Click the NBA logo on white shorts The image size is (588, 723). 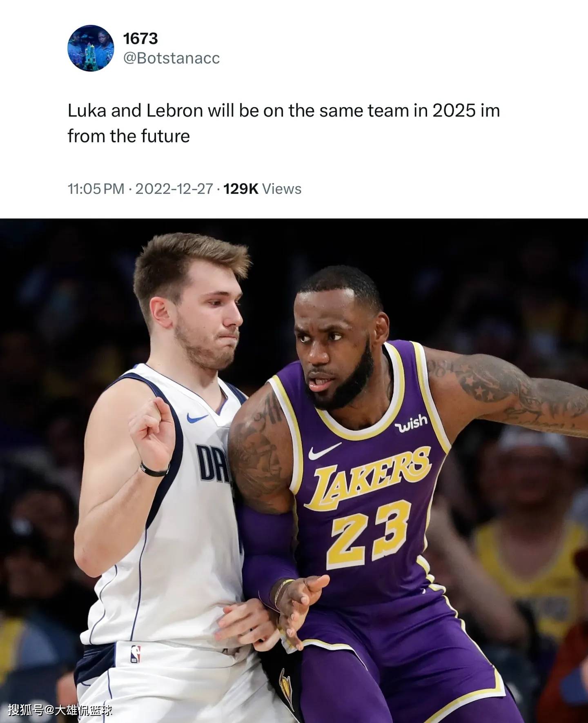135,654
